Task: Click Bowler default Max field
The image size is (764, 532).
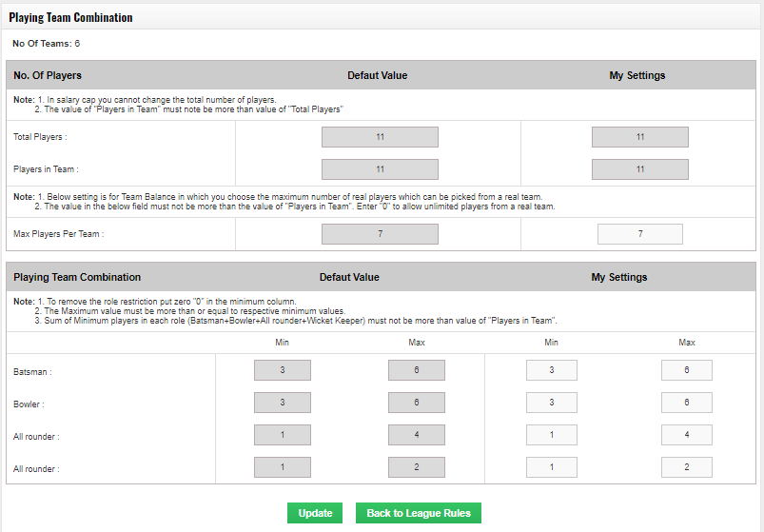Action: click(x=417, y=403)
